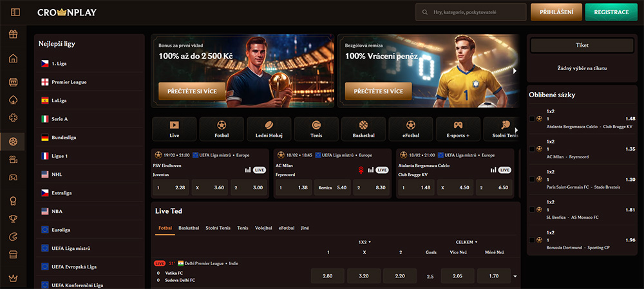Switch to Tenis tab in Live Teď
The height and width of the screenshot is (289, 644).
(x=243, y=228)
